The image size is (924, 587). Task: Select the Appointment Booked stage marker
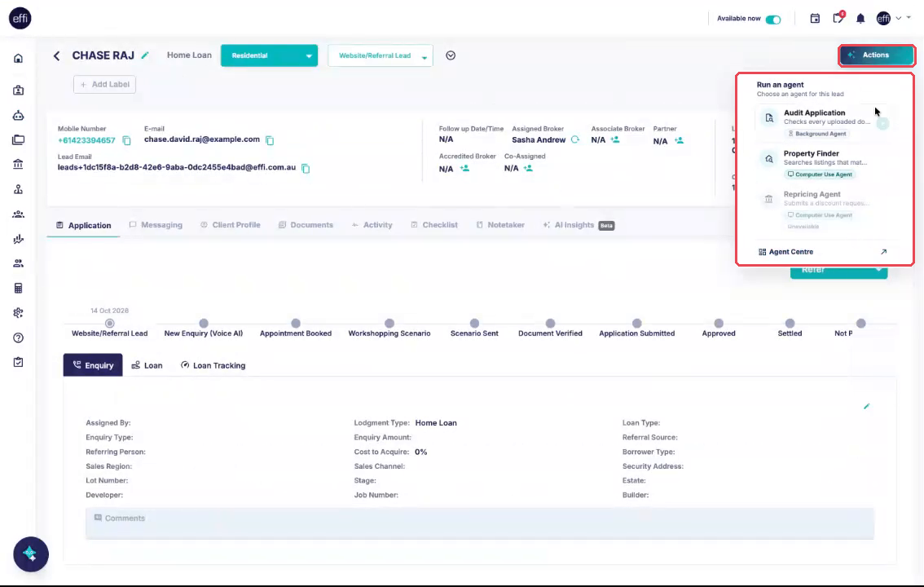(296, 324)
